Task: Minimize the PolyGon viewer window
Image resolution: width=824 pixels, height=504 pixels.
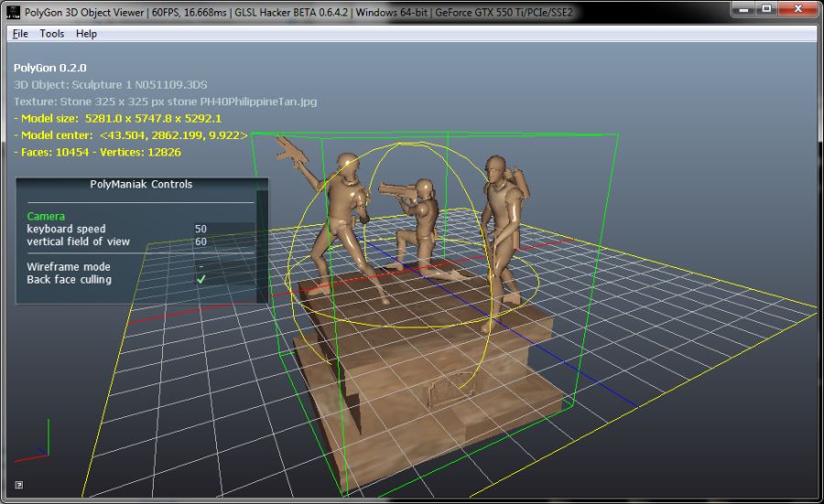Action: click(x=743, y=9)
